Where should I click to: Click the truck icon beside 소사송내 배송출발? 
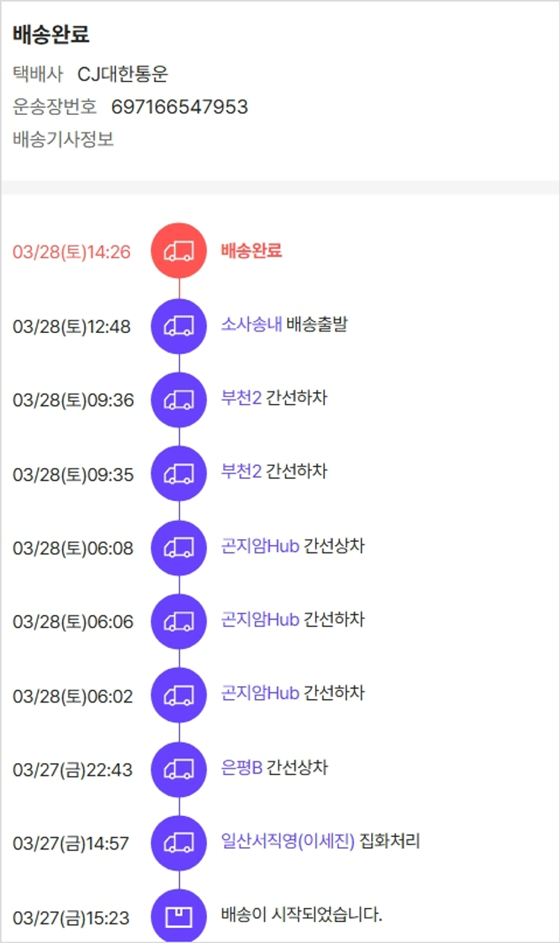click(x=178, y=326)
